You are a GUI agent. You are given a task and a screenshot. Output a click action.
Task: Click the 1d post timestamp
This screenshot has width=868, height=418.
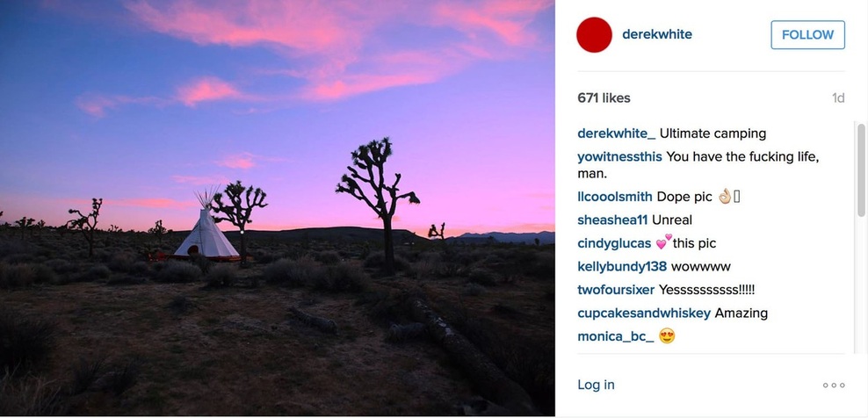pyautogui.click(x=838, y=98)
